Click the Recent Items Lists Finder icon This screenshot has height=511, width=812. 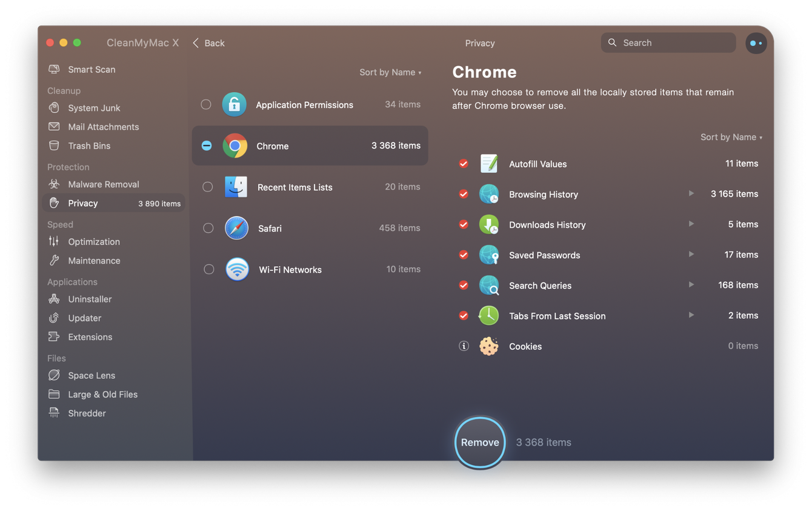point(236,187)
